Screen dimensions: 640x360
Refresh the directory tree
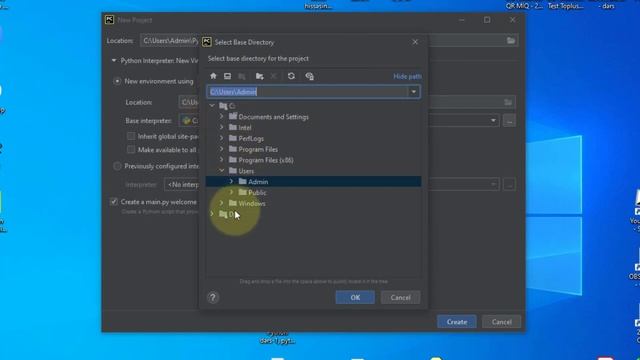pos(291,76)
